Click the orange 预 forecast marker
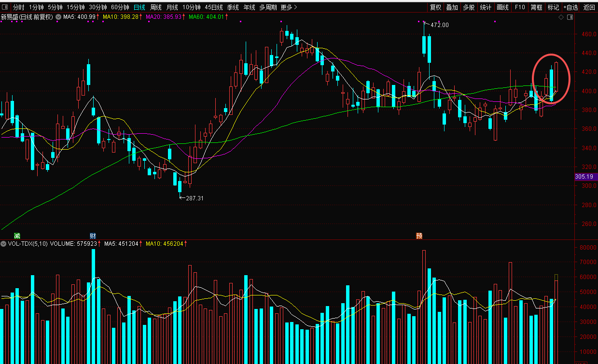Screen dimensions: 598x364 pos(419,236)
